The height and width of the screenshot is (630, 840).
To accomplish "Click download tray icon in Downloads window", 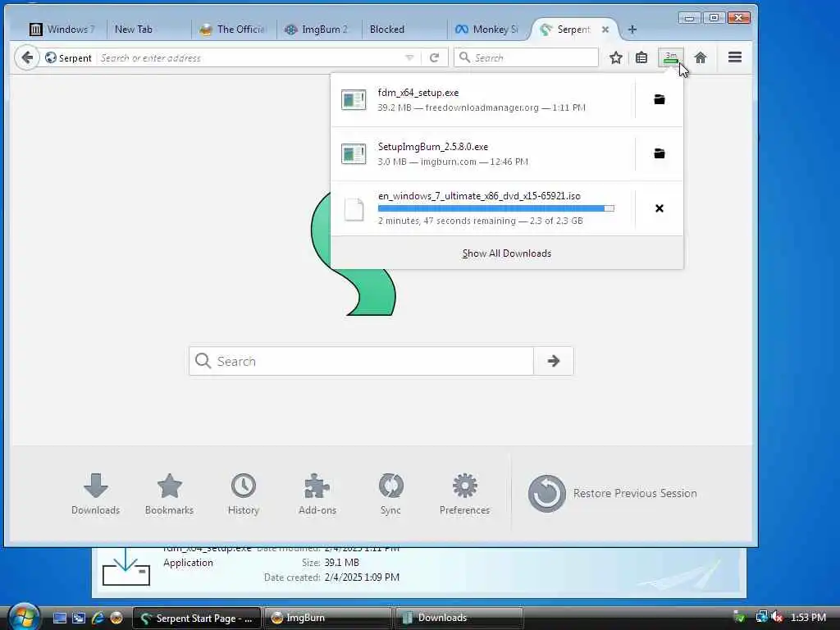I will coord(126,567).
